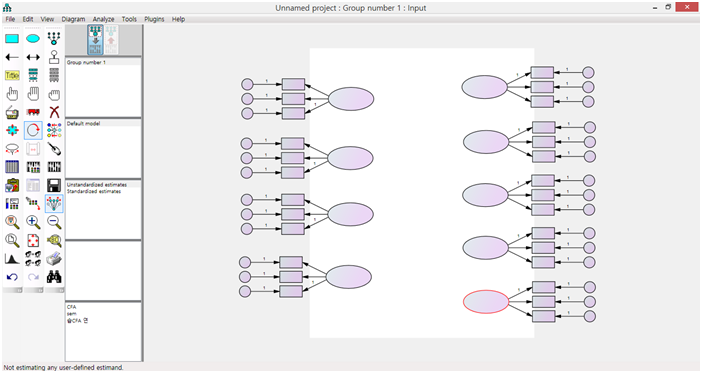The height and width of the screenshot is (373, 702).
Task: Choose the move objects truck tool
Action: coord(33,112)
